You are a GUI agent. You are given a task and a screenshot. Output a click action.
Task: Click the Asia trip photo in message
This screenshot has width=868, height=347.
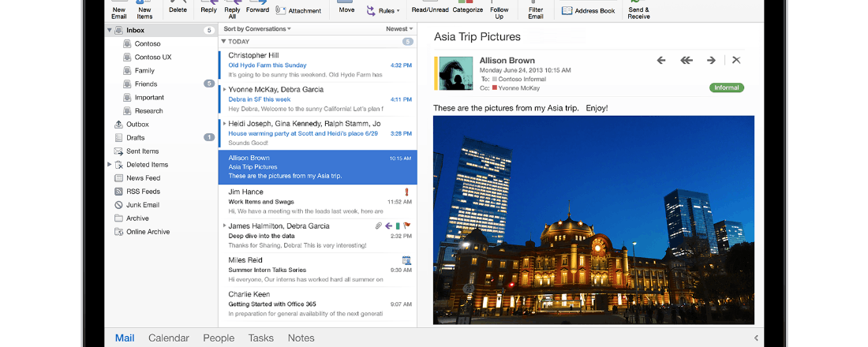pos(593,219)
